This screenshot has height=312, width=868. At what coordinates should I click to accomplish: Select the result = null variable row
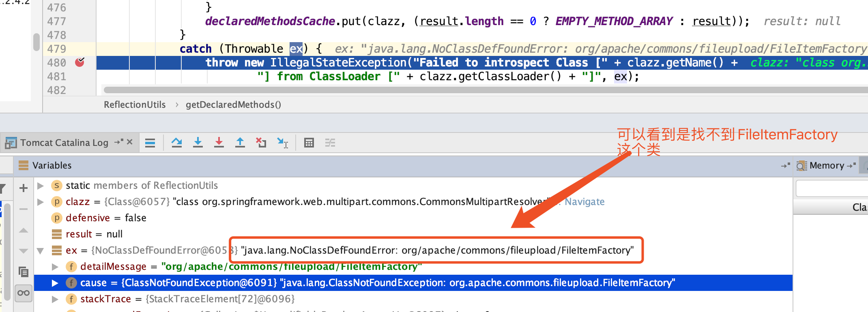[413, 234]
